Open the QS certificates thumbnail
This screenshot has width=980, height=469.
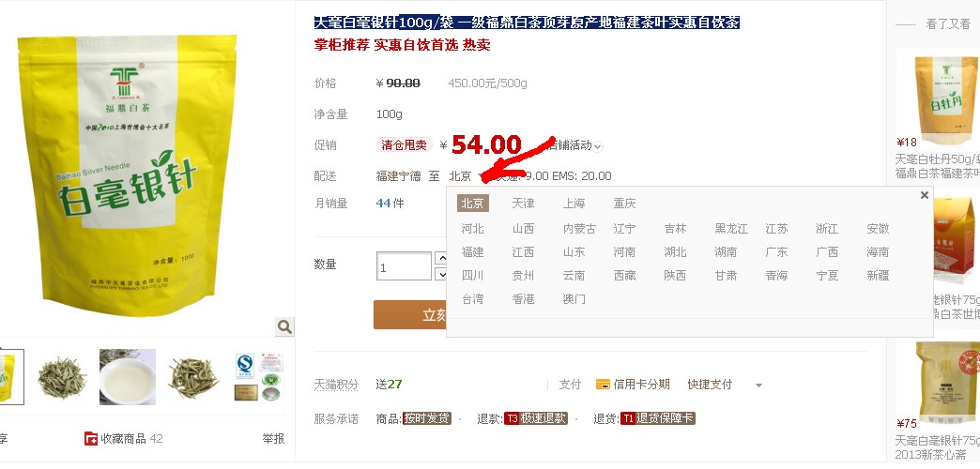(259, 376)
